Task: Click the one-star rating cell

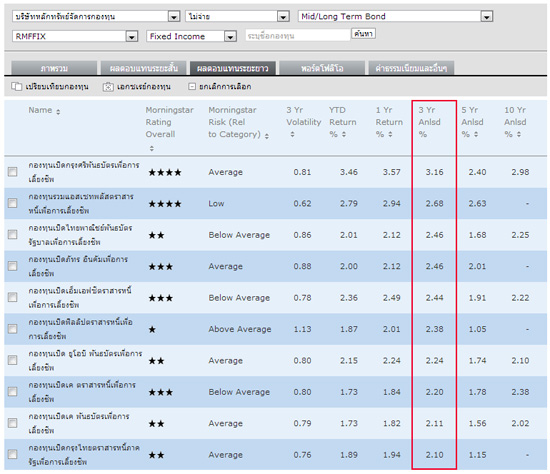Action: tap(152, 329)
